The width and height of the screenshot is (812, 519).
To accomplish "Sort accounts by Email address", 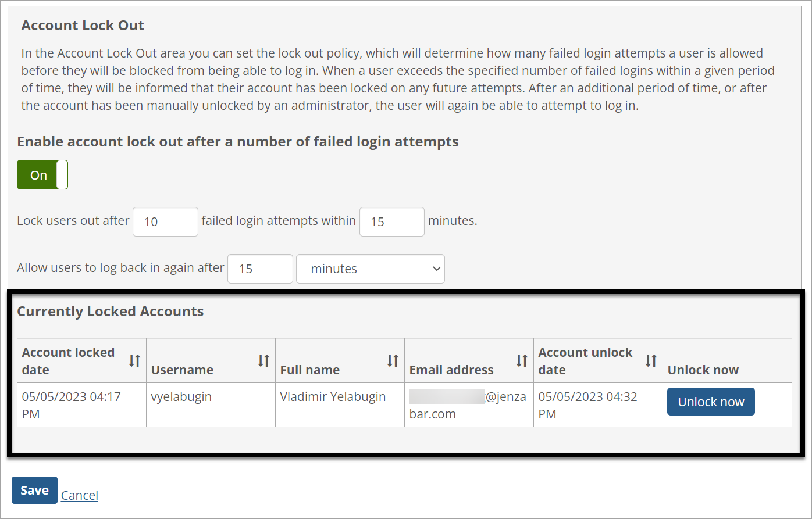I will [x=523, y=360].
